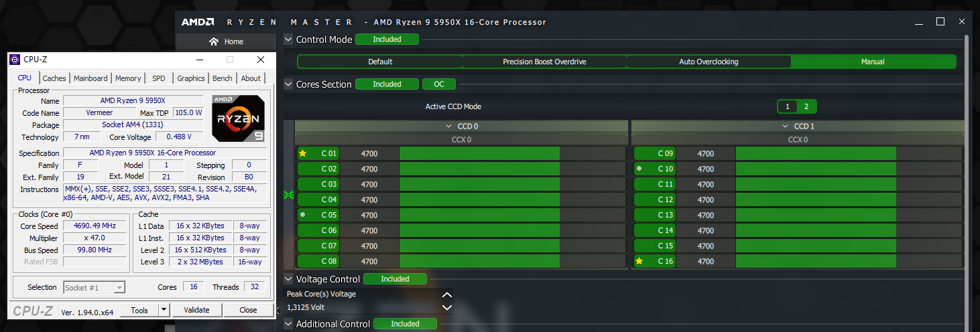Click the C 03 core frequency bar
The image size is (980, 332).
tap(479, 184)
